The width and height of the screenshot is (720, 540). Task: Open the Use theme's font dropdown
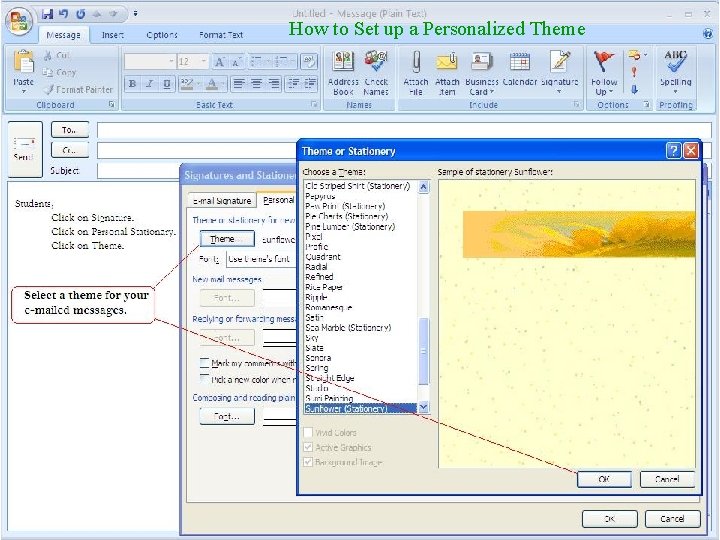click(261, 259)
